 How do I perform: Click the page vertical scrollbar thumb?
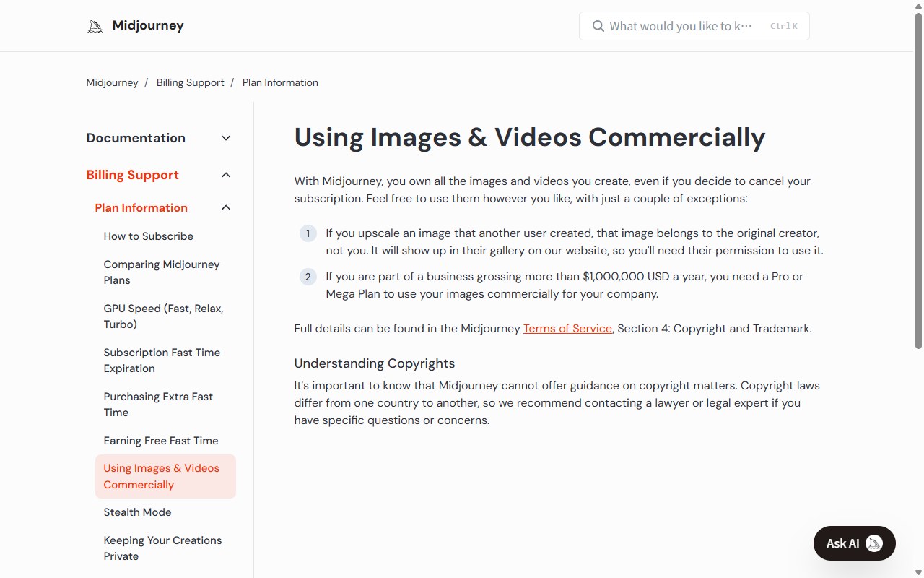point(918,181)
